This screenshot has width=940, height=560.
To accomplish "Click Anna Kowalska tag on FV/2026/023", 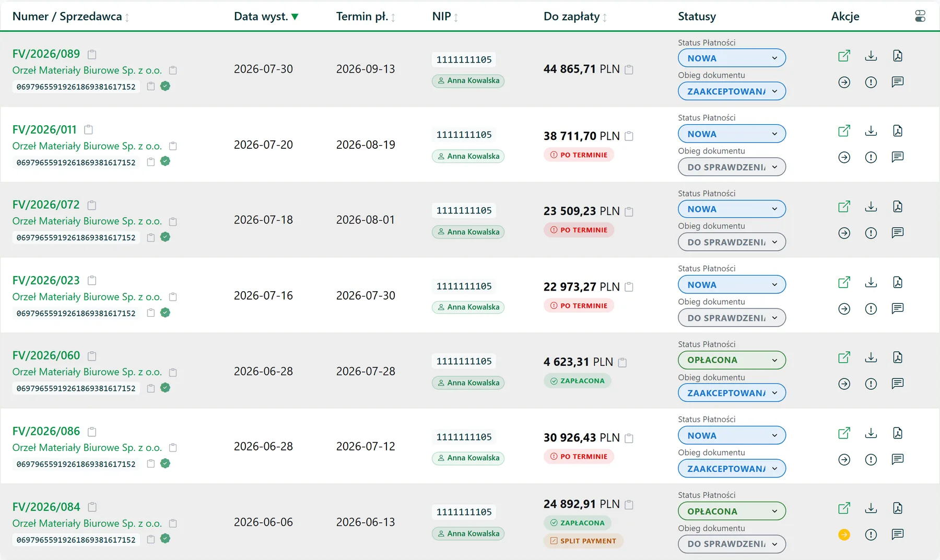I will pyautogui.click(x=468, y=307).
